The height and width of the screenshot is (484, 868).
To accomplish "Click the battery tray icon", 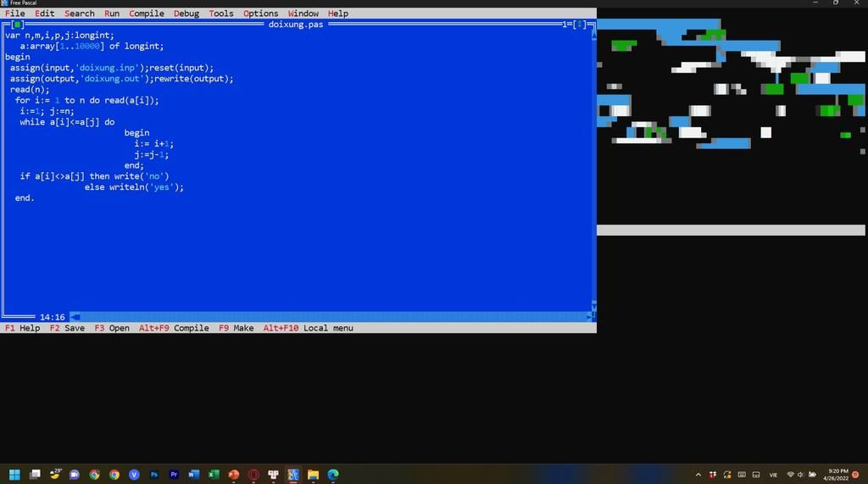I will 812,475.
